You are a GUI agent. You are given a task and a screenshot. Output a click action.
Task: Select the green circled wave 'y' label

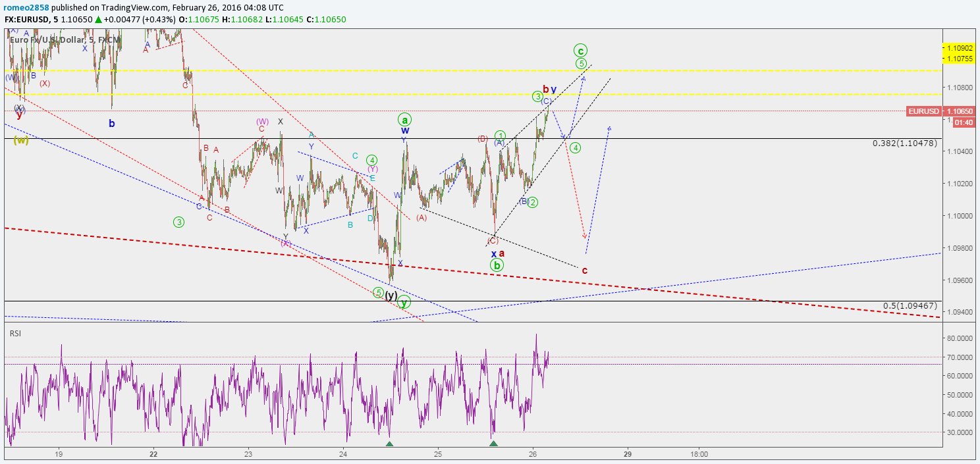[404, 302]
